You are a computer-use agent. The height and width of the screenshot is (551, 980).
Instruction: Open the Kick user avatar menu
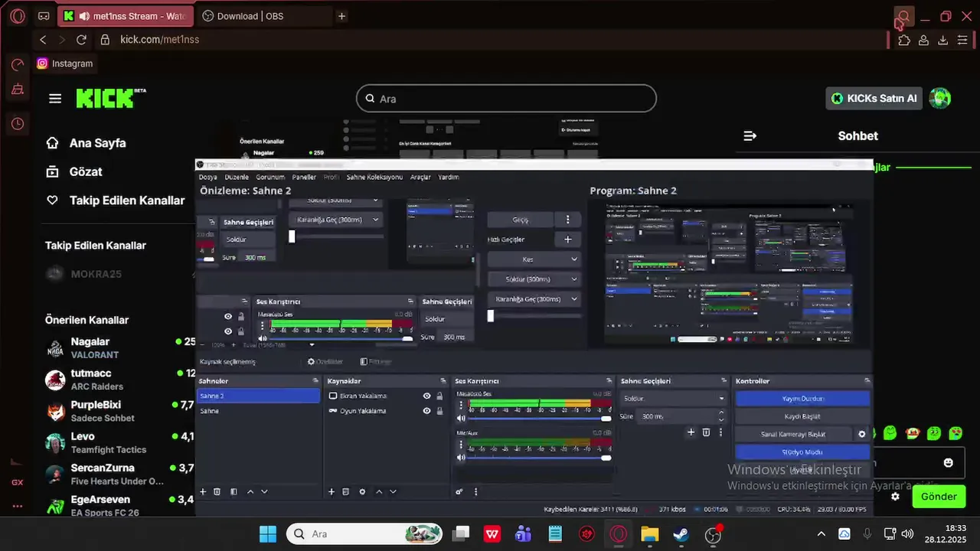939,98
